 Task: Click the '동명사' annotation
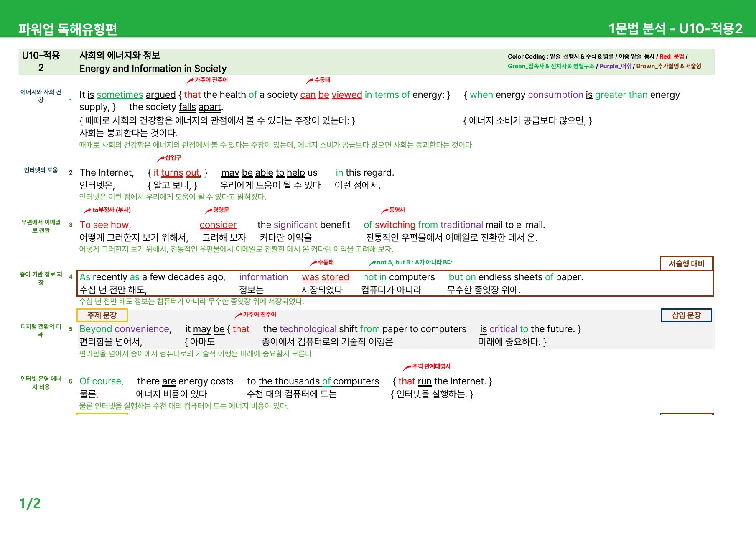397,210
